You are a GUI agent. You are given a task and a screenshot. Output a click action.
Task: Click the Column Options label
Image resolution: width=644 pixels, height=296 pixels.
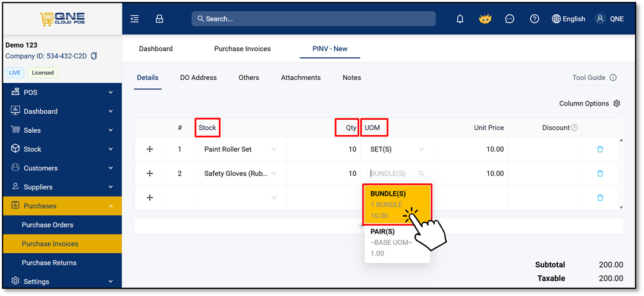tap(584, 104)
